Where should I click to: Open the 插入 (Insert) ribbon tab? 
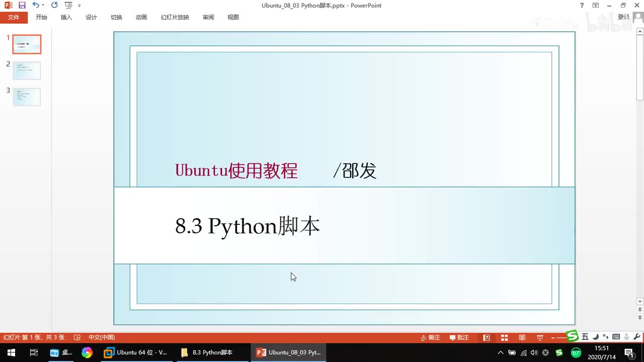(x=66, y=17)
